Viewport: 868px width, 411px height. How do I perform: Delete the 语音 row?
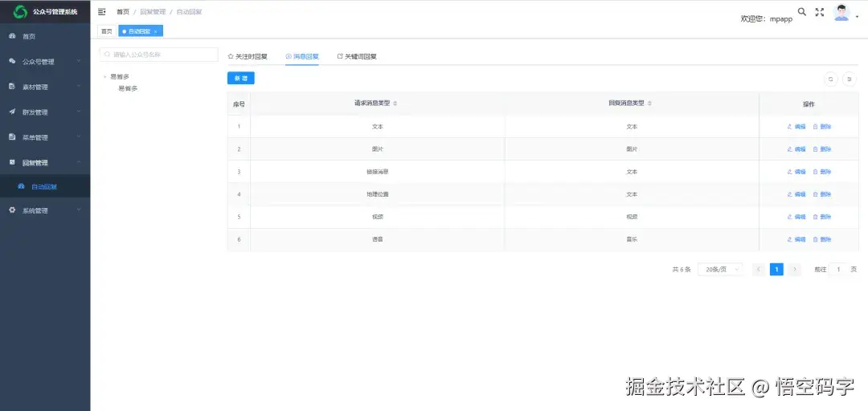pyautogui.click(x=822, y=239)
